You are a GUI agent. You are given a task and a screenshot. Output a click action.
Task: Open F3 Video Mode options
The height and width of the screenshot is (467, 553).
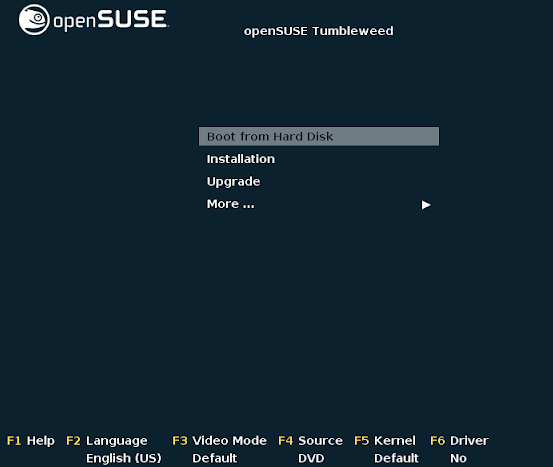point(219,441)
